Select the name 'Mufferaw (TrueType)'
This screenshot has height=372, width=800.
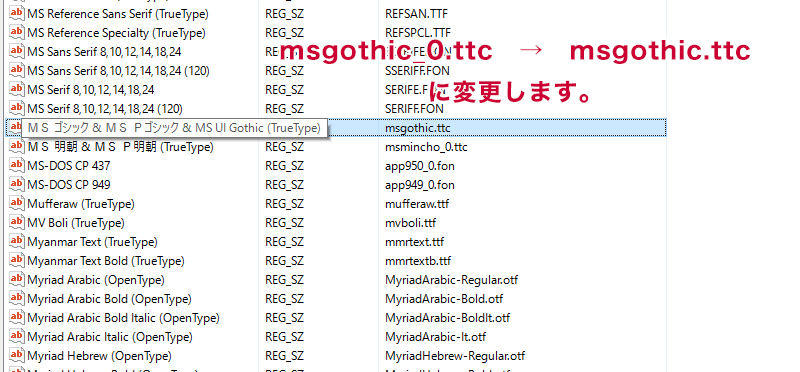pyautogui.click(x=81, y=205)
